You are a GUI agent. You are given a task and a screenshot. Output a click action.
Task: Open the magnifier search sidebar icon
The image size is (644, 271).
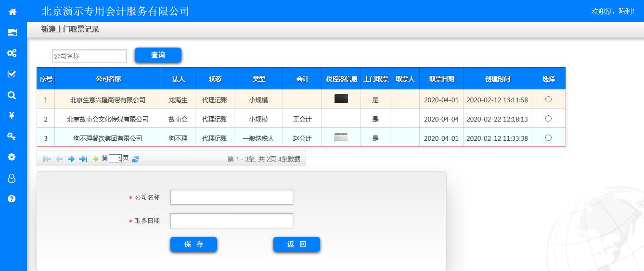point(12,95)
